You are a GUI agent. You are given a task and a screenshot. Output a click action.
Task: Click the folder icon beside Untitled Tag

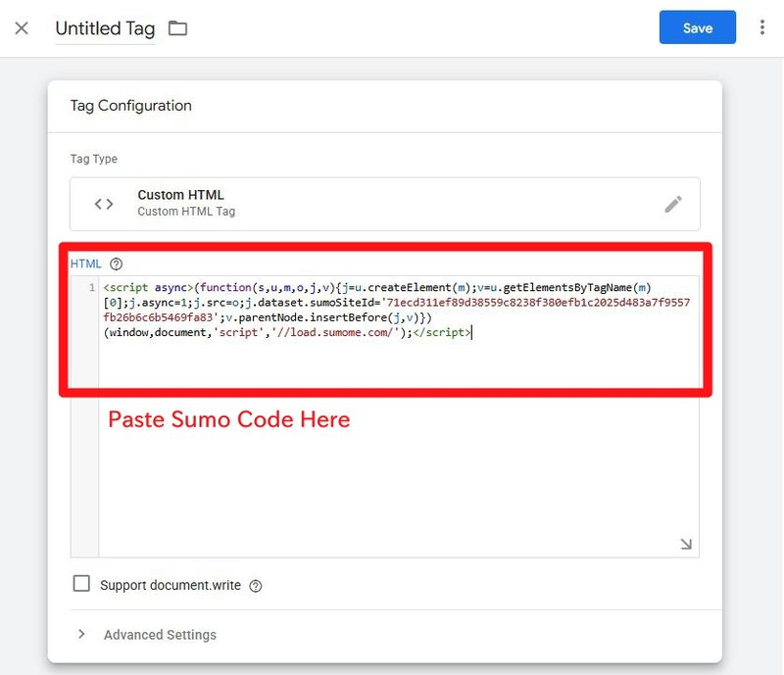coord(177,28)
